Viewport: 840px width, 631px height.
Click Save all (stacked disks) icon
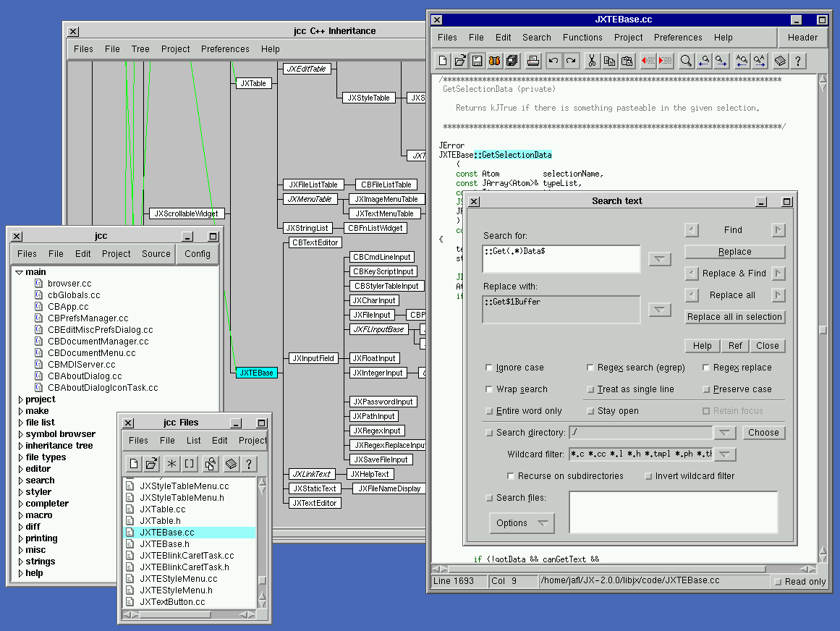[512, 61]
